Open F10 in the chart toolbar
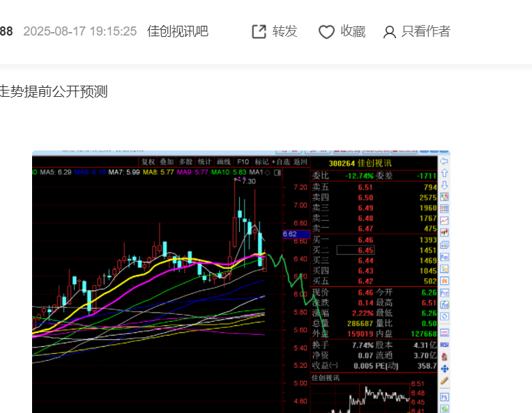This screenshot has height=413, width=532. pyautogui.click(x=243, y=162)
